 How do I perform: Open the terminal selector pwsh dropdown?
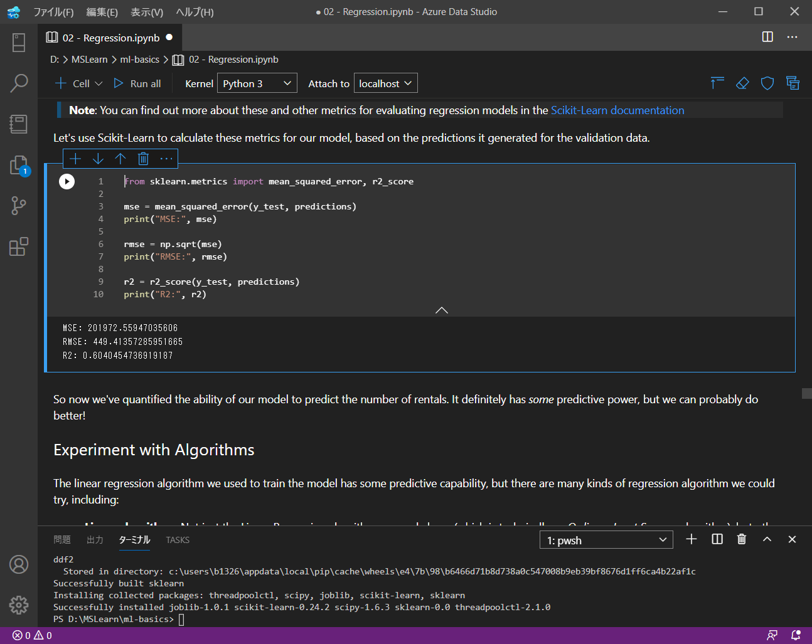pos(606,540)
